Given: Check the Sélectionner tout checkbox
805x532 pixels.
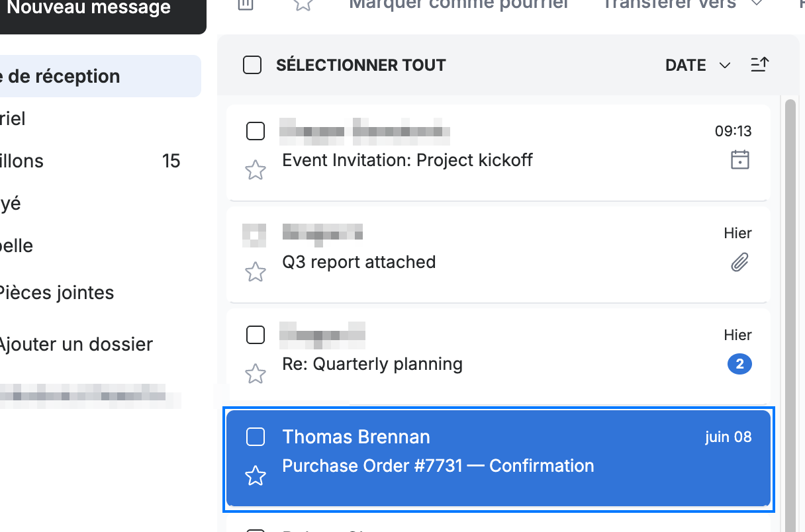Looking at the screenshot, I should click(x=252, y=66).
